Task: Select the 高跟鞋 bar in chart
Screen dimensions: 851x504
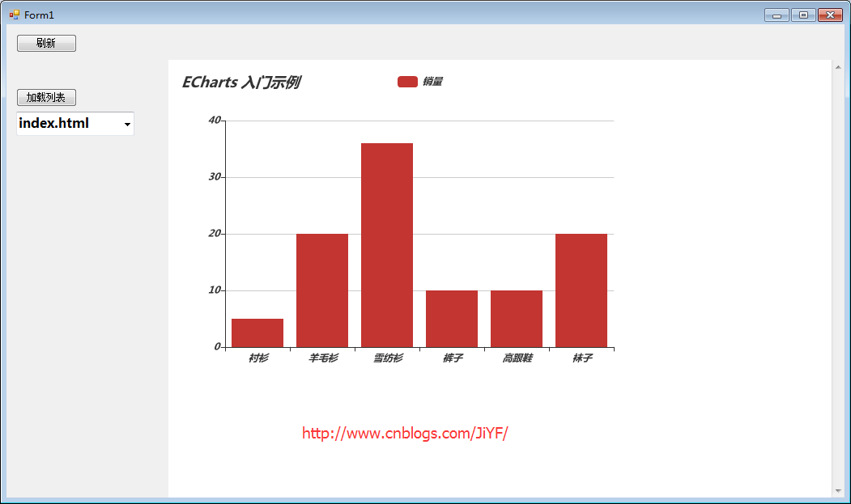Action: pyautogui.click(x=516, y=319)
